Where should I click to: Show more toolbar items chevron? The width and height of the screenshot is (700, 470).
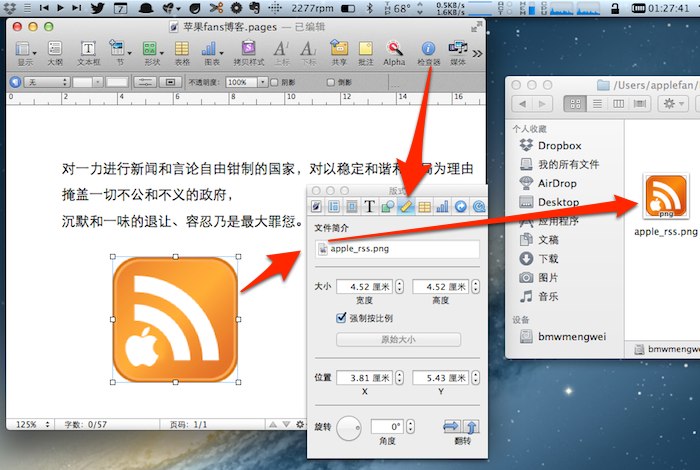pos(477,54)
